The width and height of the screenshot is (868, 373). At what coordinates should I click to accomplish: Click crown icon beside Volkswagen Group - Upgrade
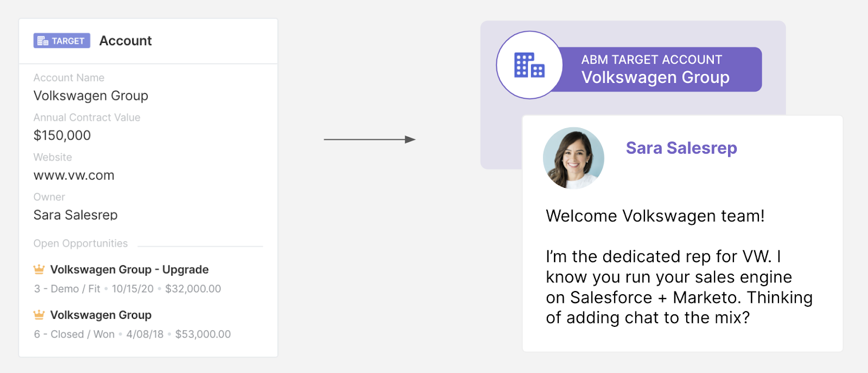(x=39, y=269)
